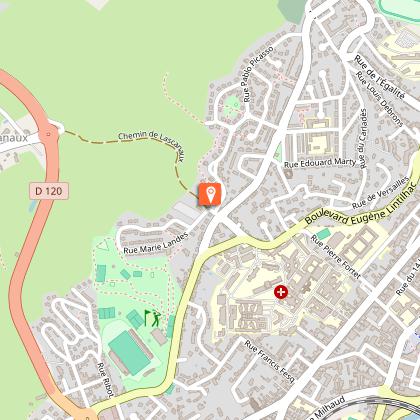Select the Boulevard Eugène Lintilhac label
This screenshot has width=420, height=420.
(x=361, y=204)
